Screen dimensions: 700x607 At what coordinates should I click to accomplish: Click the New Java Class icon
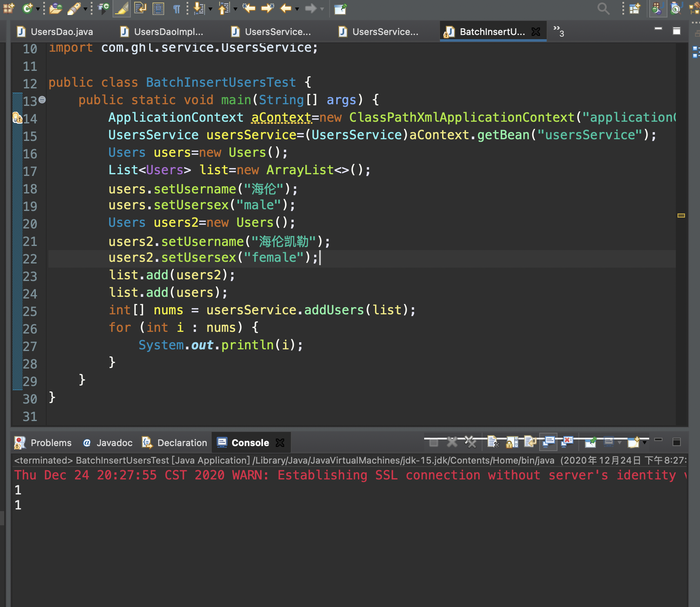[27, 8]
